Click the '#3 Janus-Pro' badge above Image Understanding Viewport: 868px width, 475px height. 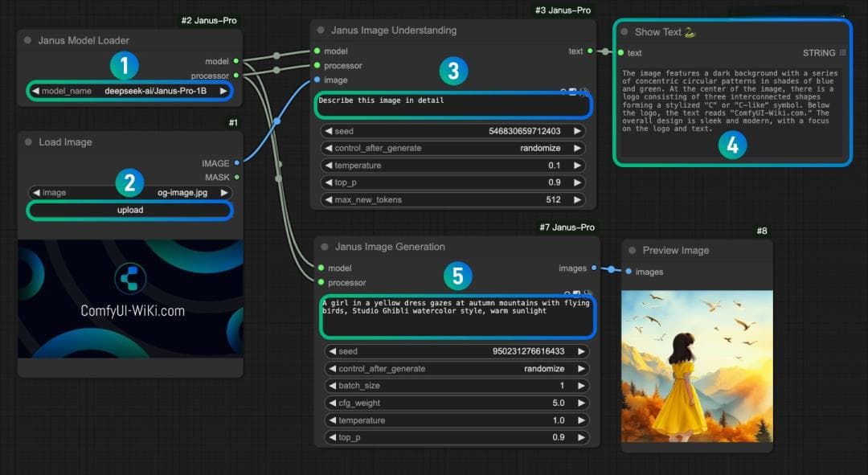coord(563,10)
